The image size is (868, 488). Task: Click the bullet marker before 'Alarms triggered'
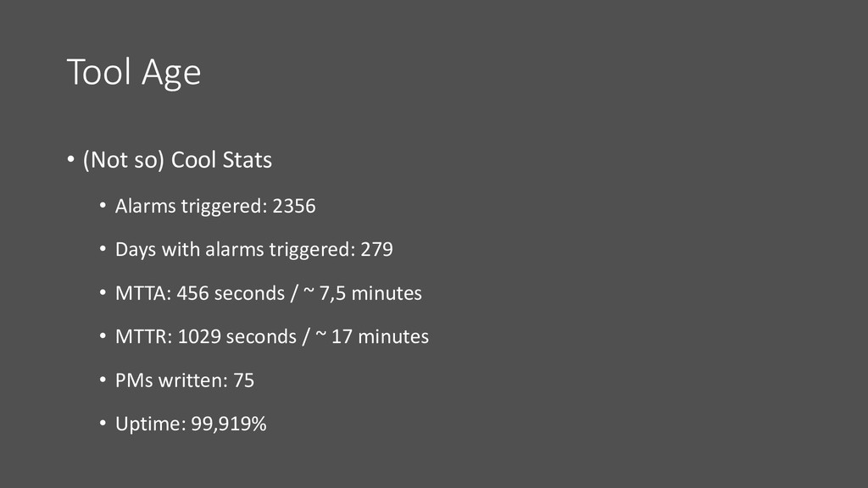(x=103, y=206)
